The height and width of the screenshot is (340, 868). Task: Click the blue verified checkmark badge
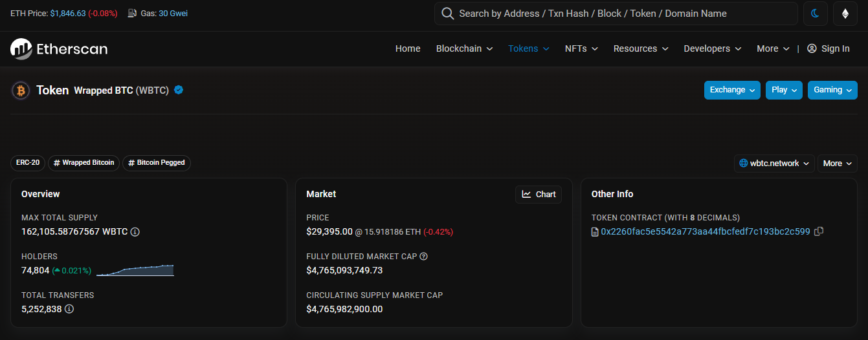point(179,90)
